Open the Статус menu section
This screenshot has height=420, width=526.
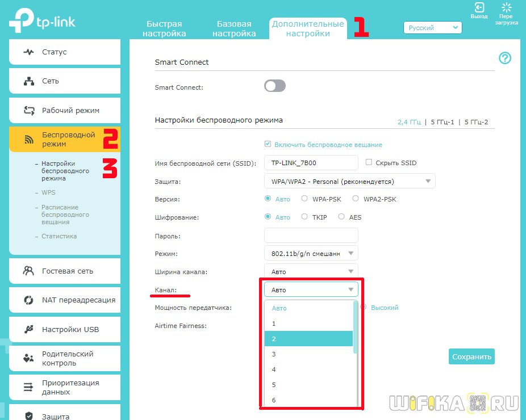(x=65, y=52)
